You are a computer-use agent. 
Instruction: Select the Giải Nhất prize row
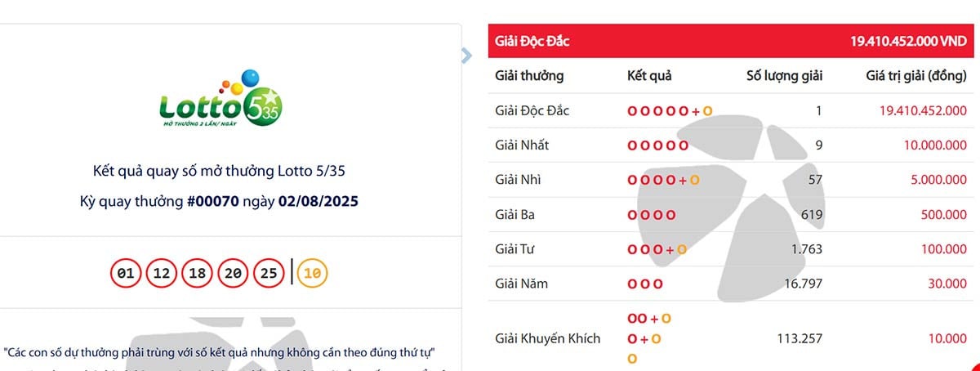[521, 145]
